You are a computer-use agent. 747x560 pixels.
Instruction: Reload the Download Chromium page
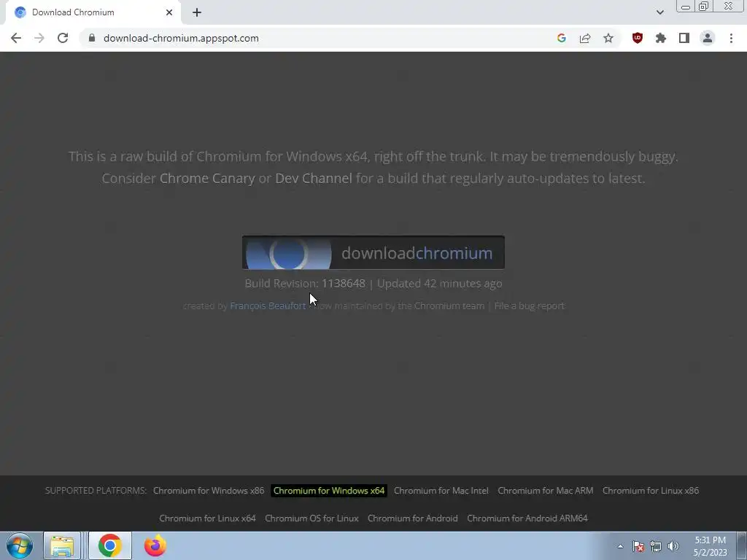point(63,38)
